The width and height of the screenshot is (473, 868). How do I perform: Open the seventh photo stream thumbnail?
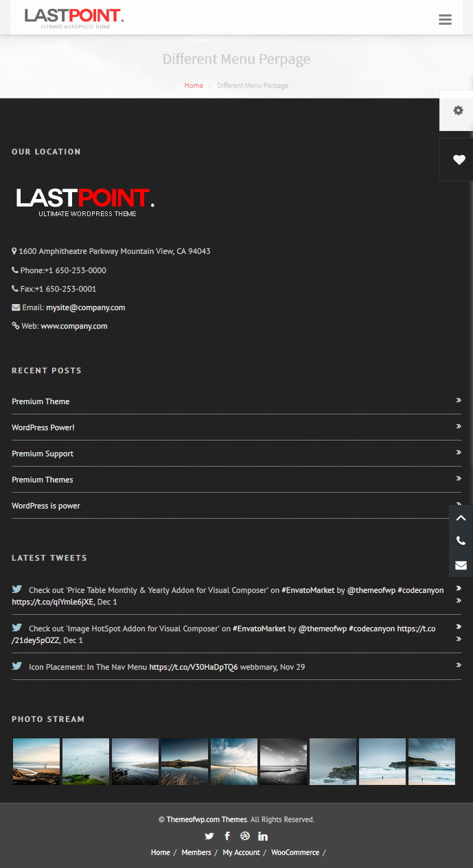pos(333,761)
